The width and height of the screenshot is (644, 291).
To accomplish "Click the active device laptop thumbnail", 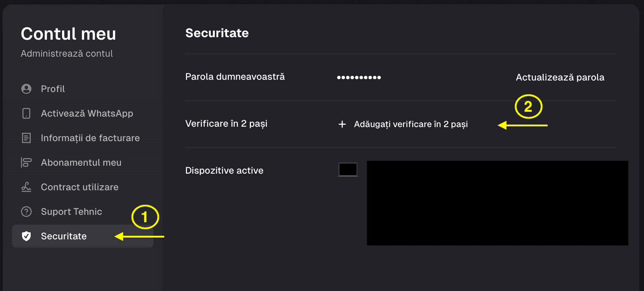I will coord(348,169).
